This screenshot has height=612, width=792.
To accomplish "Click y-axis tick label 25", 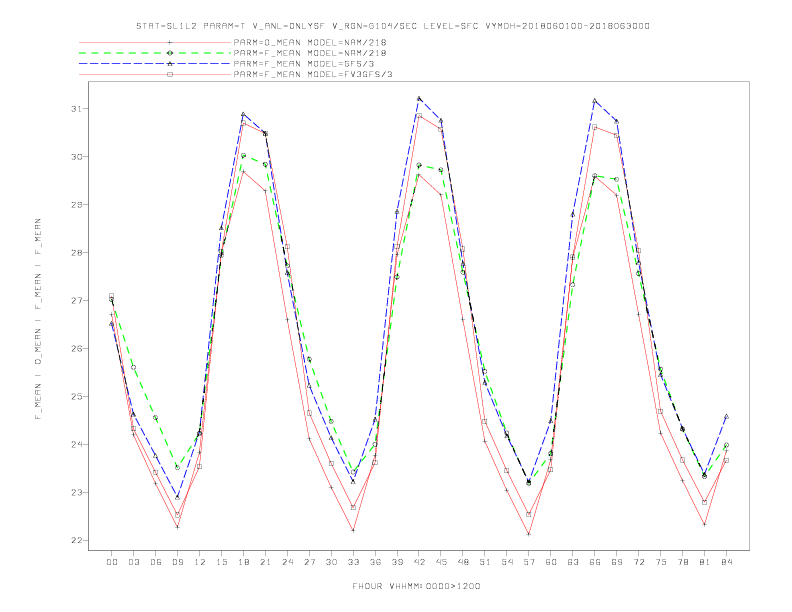I will 77,396.
